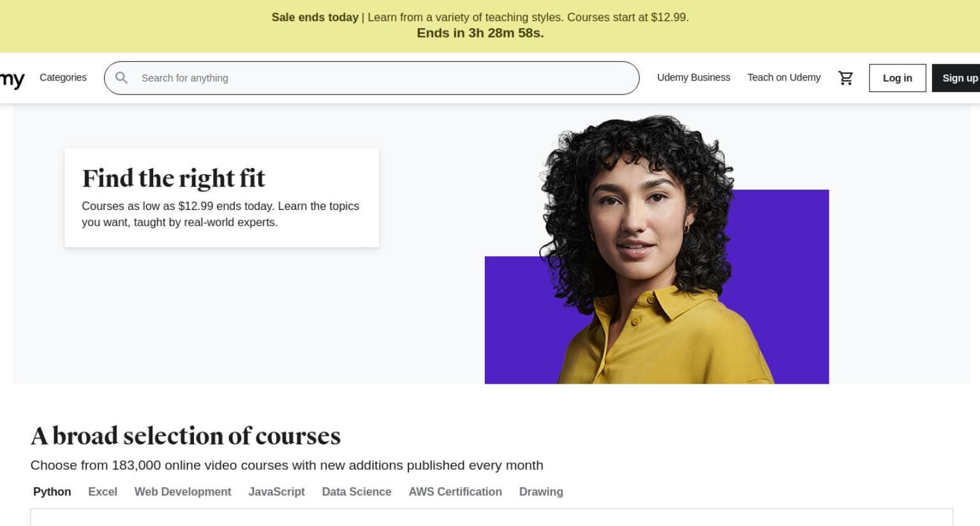
Task: Click the Log in button
Action: click(897, 78)
